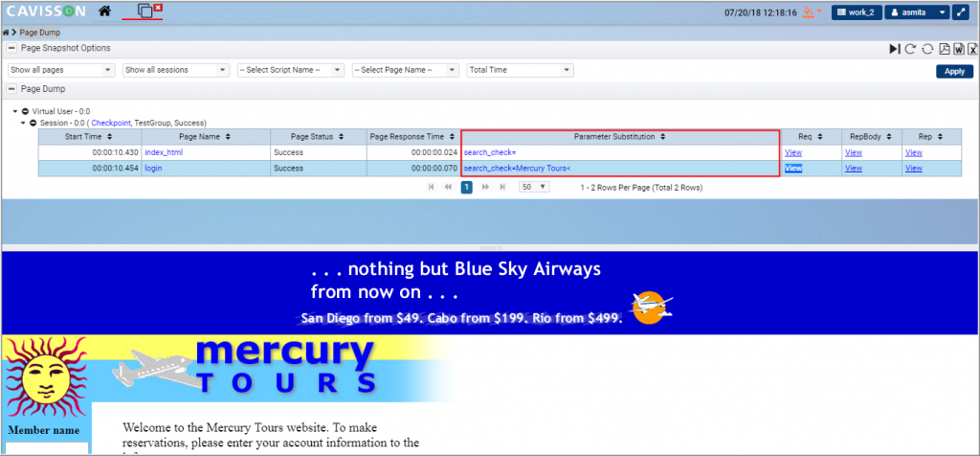This screenshot has height=456, width=980.
Task: Sort by Page Response Time column
Action: pos(412,136)
